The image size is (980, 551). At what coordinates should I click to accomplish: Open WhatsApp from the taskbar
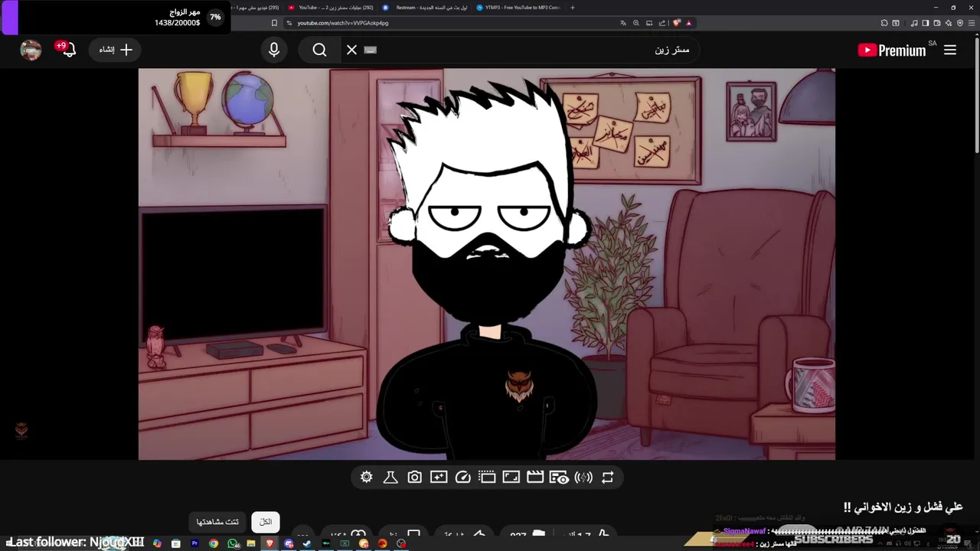point(233,543)
